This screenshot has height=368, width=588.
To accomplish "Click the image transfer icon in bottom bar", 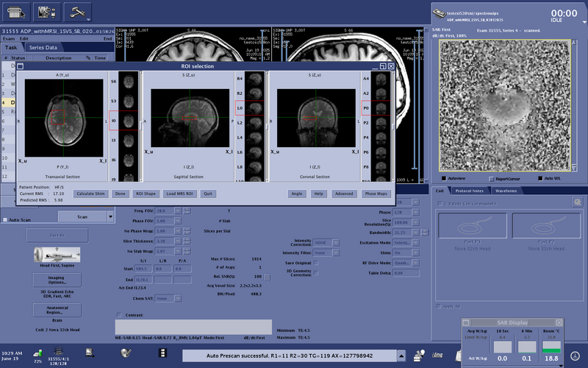I will click(90, 353).
